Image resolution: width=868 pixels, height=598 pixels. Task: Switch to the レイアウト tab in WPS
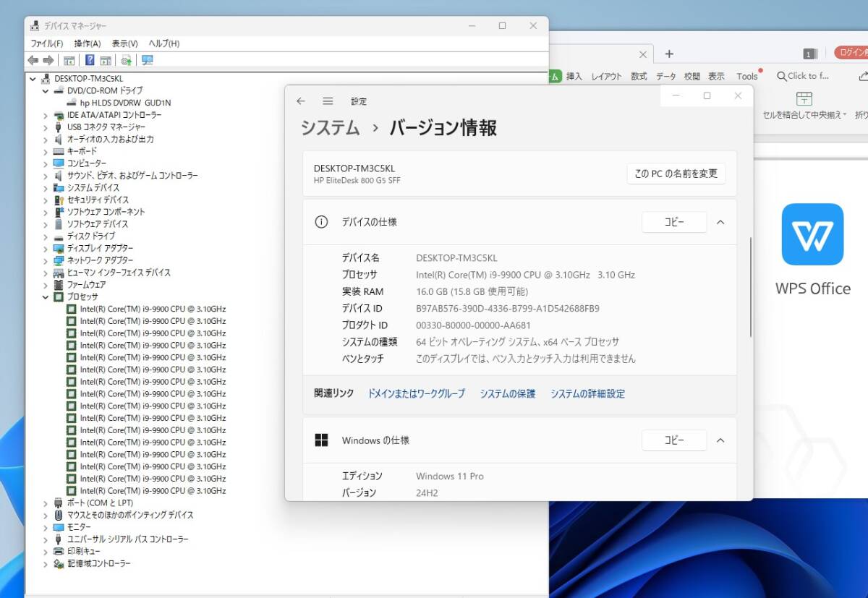tap(606, 76)
